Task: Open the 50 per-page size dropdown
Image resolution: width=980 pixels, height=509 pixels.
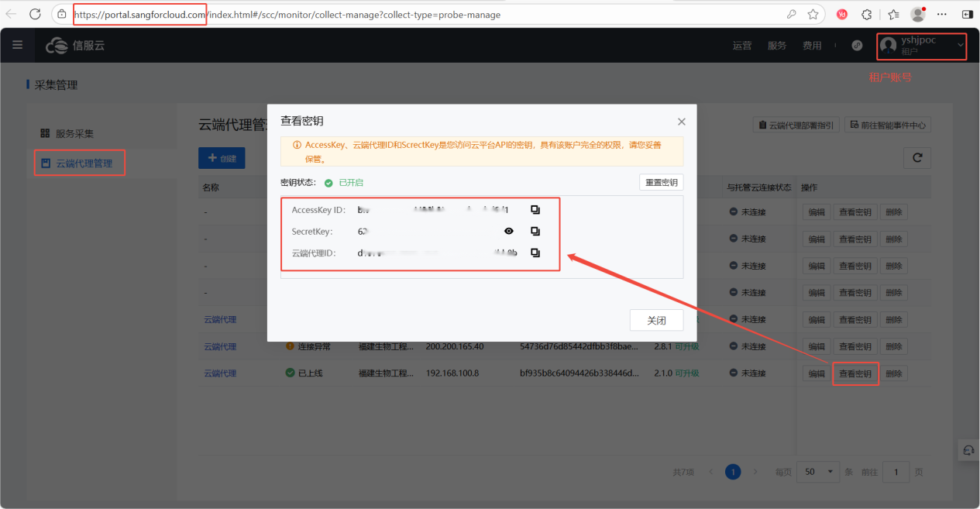Action: pos(820,472)
